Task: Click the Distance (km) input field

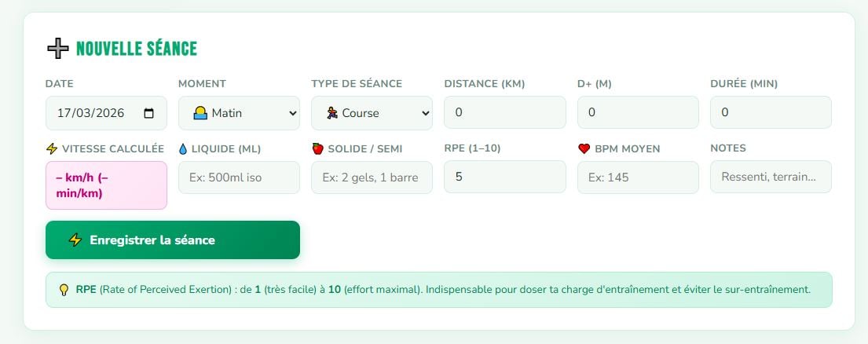Action: [x=504, y=113]
